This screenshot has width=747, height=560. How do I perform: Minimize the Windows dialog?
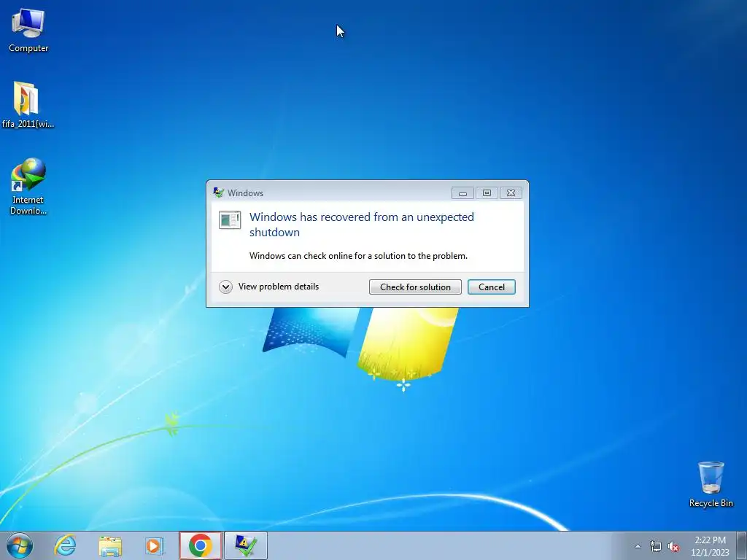[462, 192]
